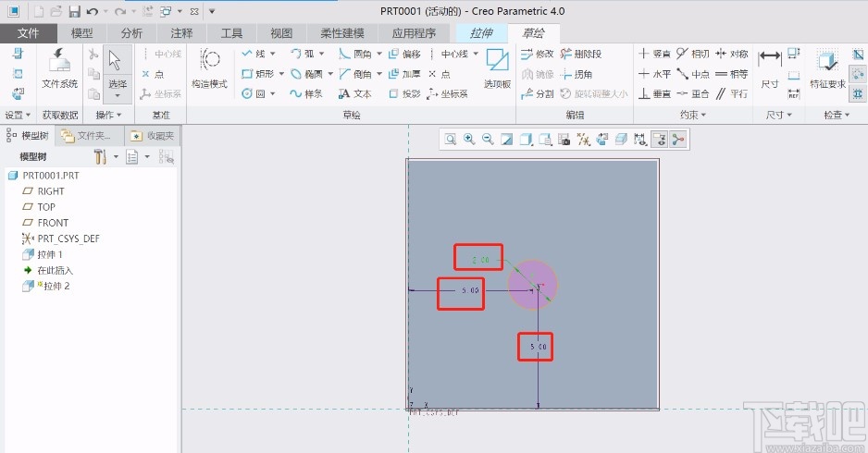The height and width of the screenshot is (453, 868).
Task: Open the Operations (操作) group dropdown
Action: (108, 115)
